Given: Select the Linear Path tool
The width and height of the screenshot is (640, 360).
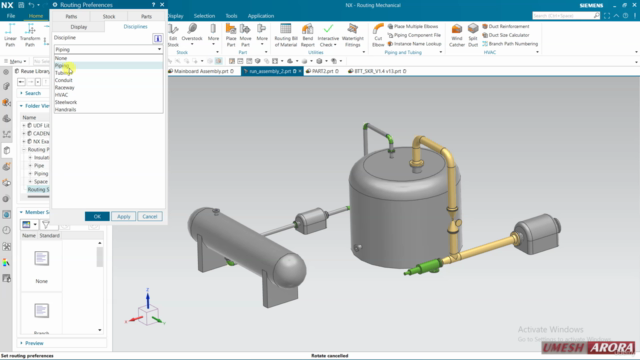Looking at the screenshot, I should tap(10, 35).
